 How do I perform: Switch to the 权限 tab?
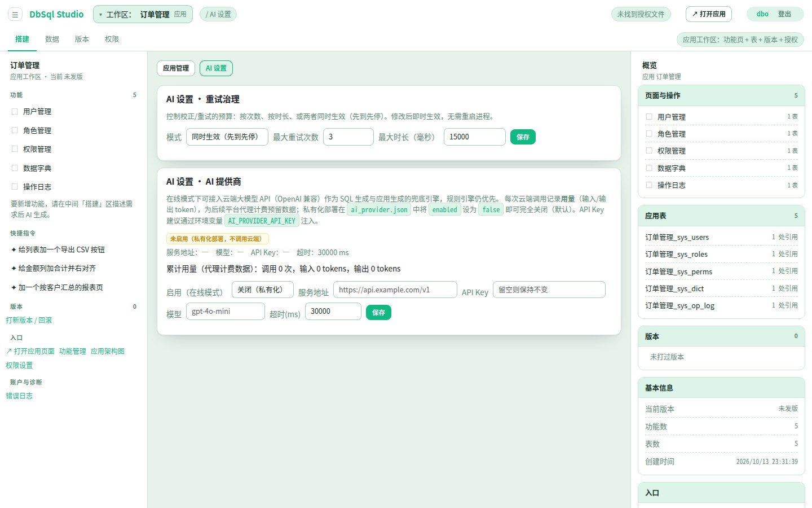pos(112,39)
